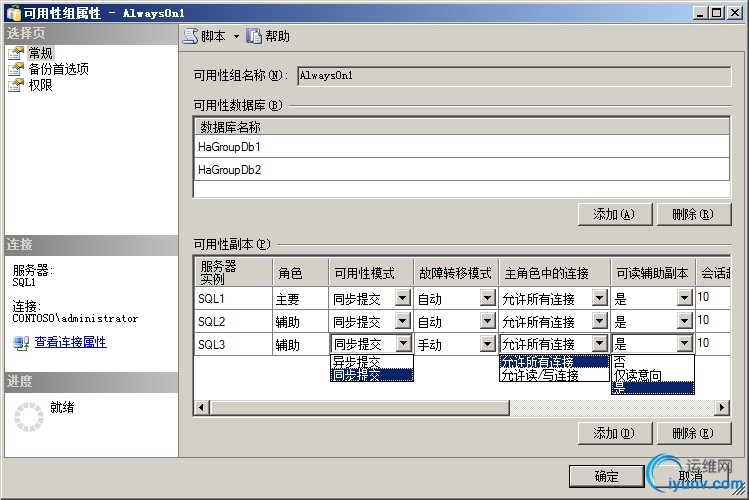Image resolution: width=749 pixels, height=500 pixels.
Task: Click 角色 column header
Action: (300, 272)
